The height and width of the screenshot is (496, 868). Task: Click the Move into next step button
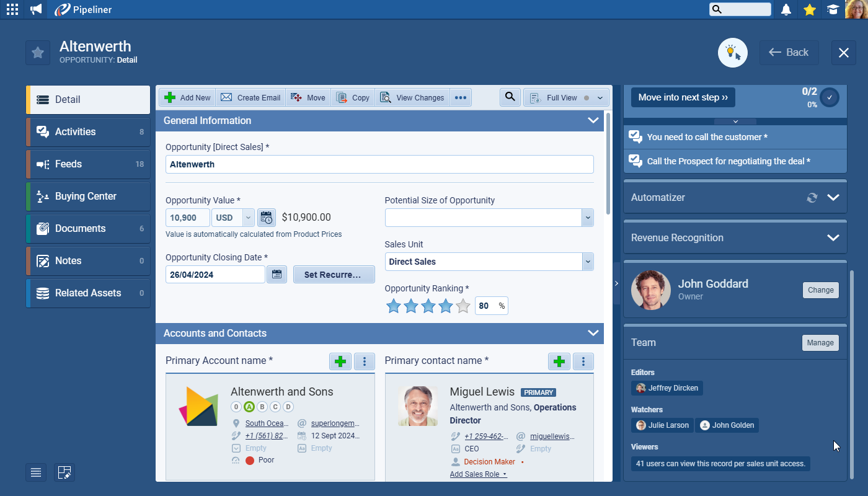(683, 97)
